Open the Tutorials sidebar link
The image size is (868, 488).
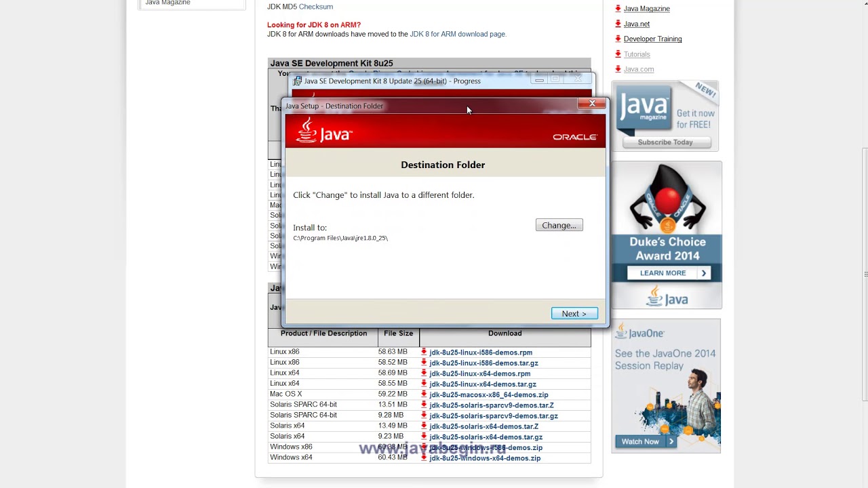(637, 54)
